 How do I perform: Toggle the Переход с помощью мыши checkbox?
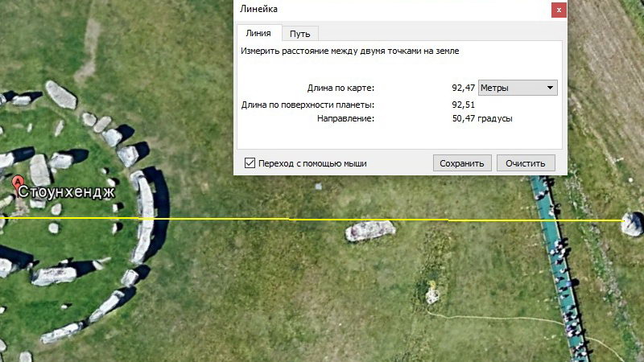click(x=250, y=162)
